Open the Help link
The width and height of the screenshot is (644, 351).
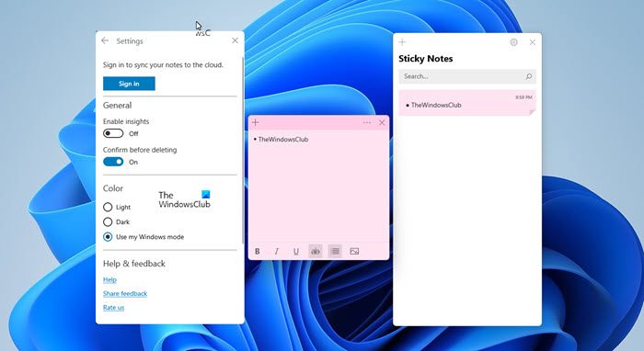pos(109,279)
